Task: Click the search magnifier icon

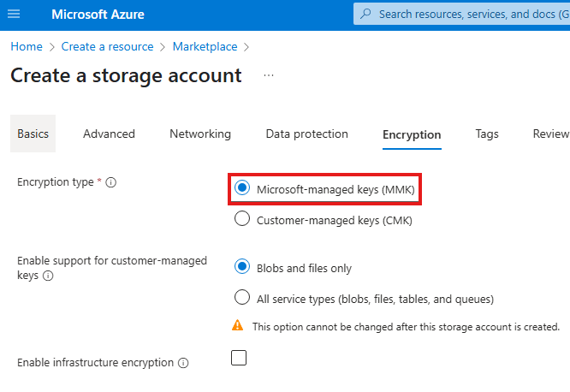Action: click(x=366, y=14)
